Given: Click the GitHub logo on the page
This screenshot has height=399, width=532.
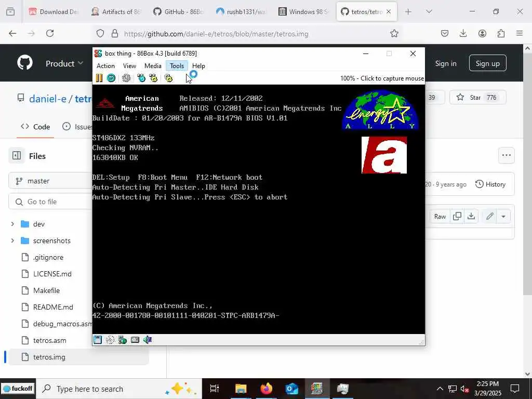Looking at the screenshot, I should pos(25,63).
